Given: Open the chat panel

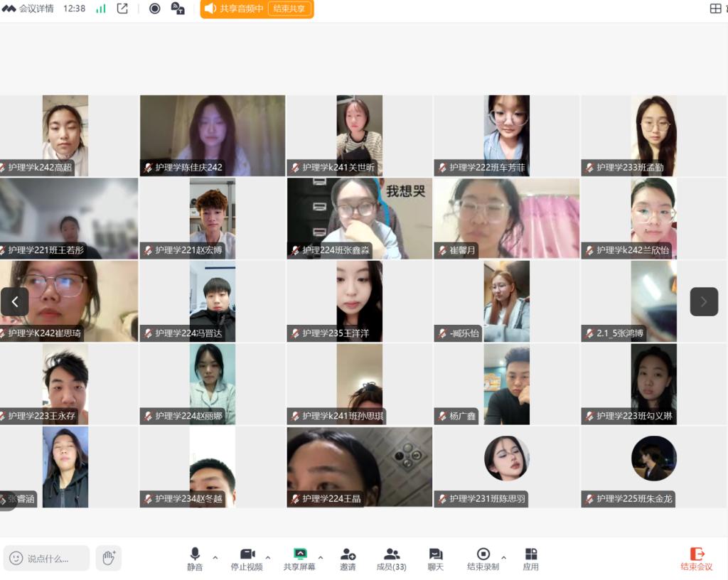Looking at the screenshot, I should [436, 559].
